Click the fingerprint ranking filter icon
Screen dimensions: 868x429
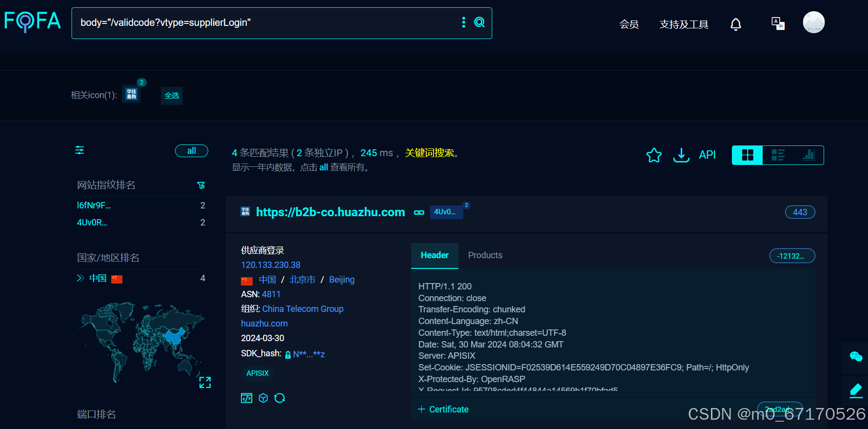[201, 185]
